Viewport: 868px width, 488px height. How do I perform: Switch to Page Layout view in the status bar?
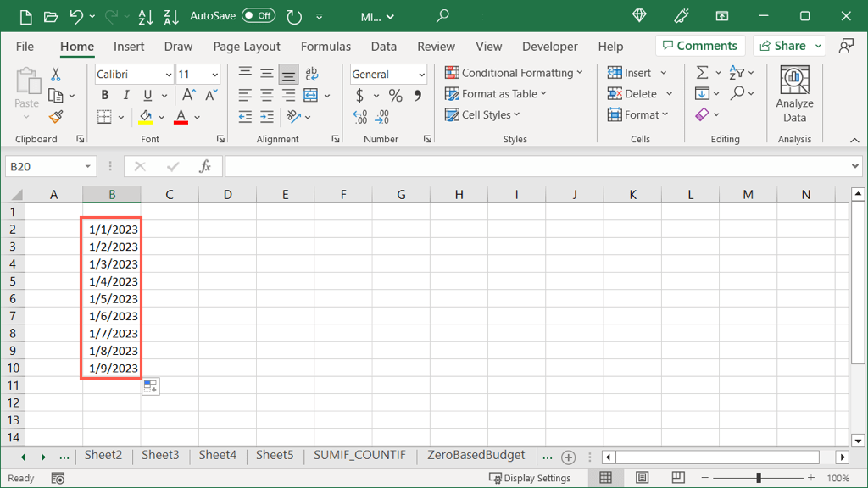[643, 478]
